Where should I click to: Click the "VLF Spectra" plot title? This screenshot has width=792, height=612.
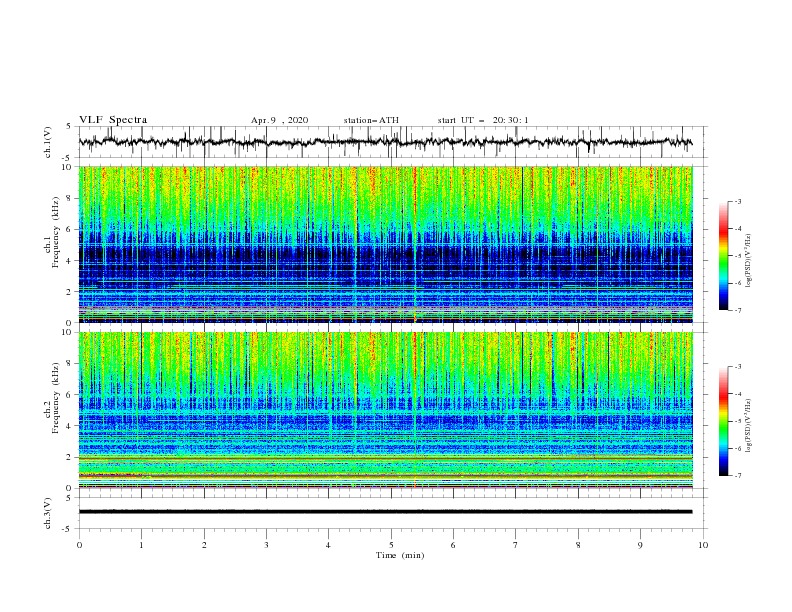point(113,120)
